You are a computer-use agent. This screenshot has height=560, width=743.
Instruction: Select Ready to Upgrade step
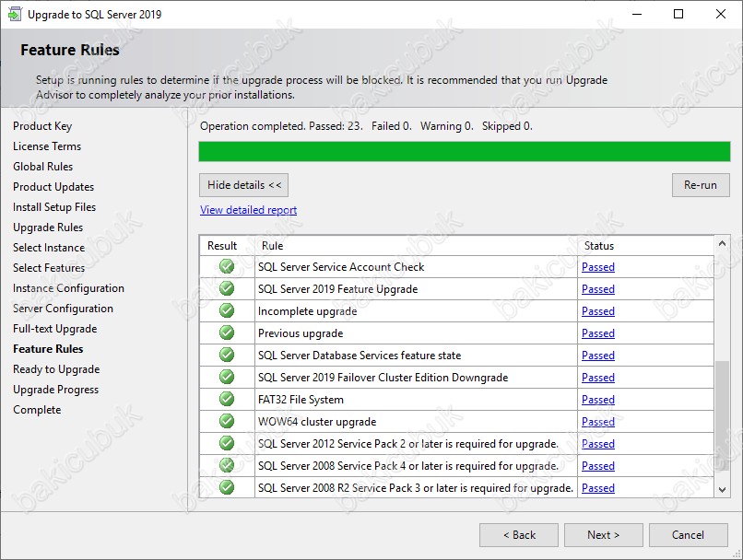click(56, 369)
